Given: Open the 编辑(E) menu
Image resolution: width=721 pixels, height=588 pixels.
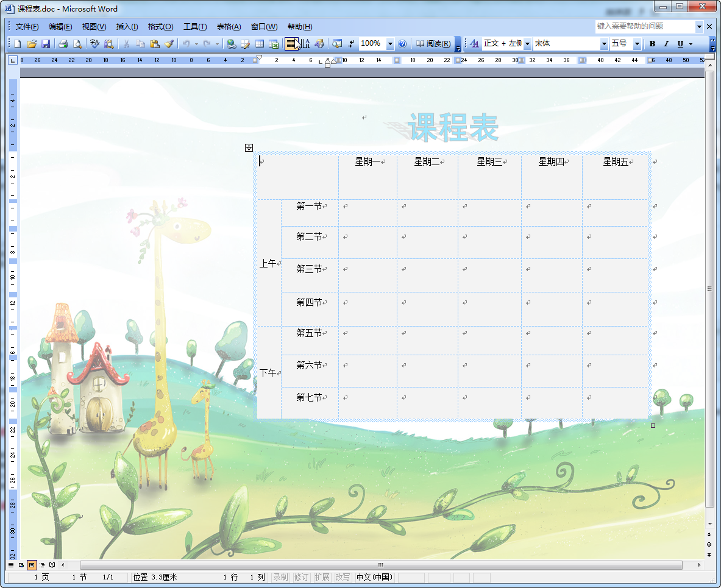Looking at the screenshot, I should [x=60, y=27].
